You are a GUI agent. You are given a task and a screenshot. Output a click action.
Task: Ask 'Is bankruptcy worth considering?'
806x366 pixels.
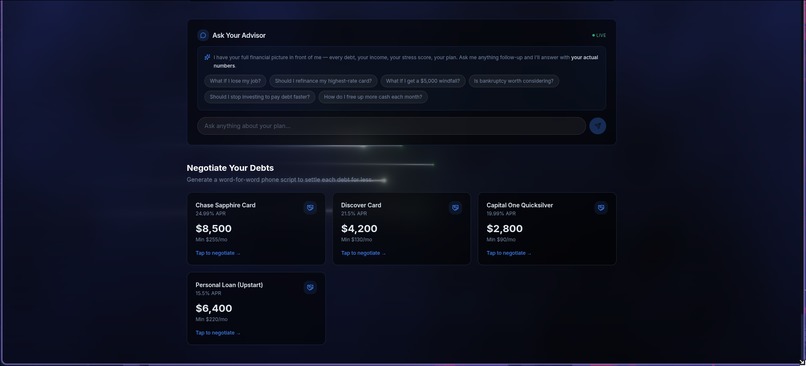click(514, 81)
